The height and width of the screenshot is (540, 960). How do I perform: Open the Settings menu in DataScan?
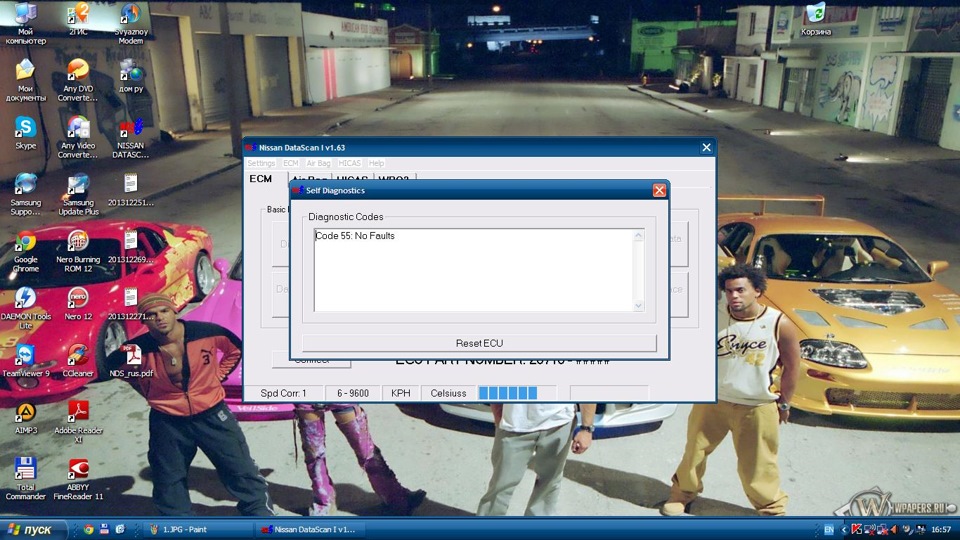261,163
